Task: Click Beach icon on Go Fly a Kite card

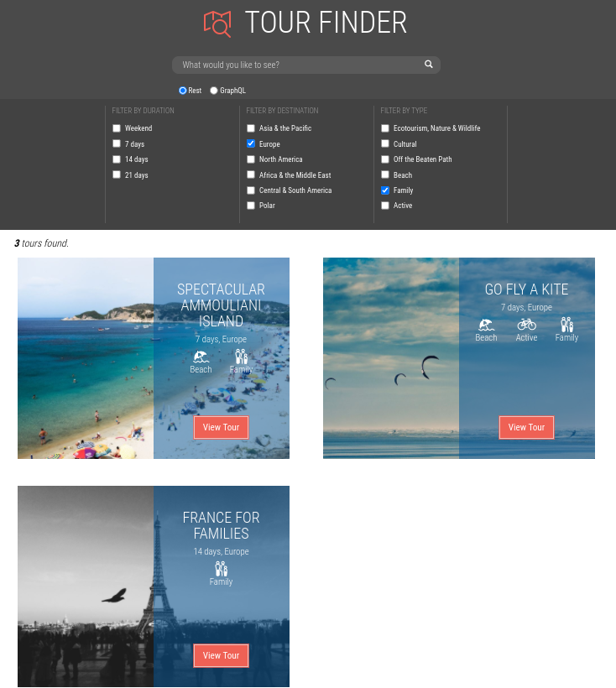Action: pyautogui.click(x=486, y=325)
